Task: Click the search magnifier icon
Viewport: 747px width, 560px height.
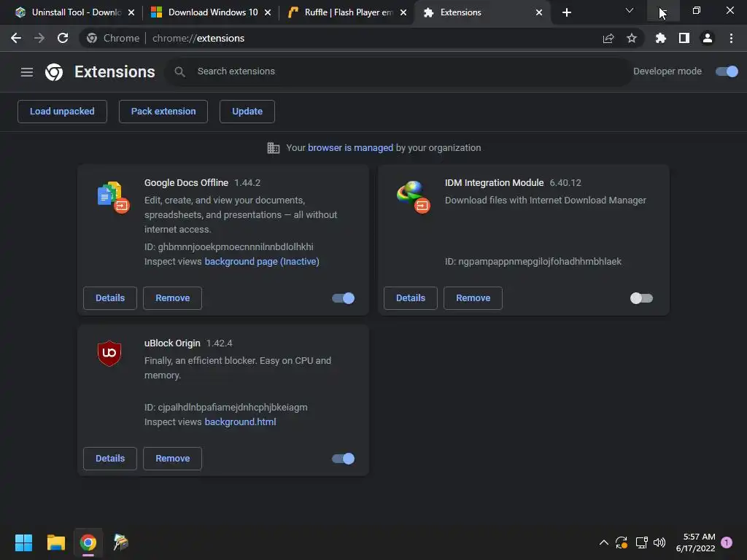Action: click(x=179, y=71)
